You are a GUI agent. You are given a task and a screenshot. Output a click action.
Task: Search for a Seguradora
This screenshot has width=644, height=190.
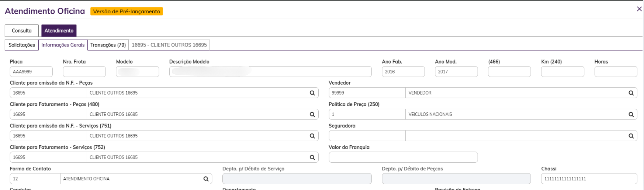coord(631,136)
